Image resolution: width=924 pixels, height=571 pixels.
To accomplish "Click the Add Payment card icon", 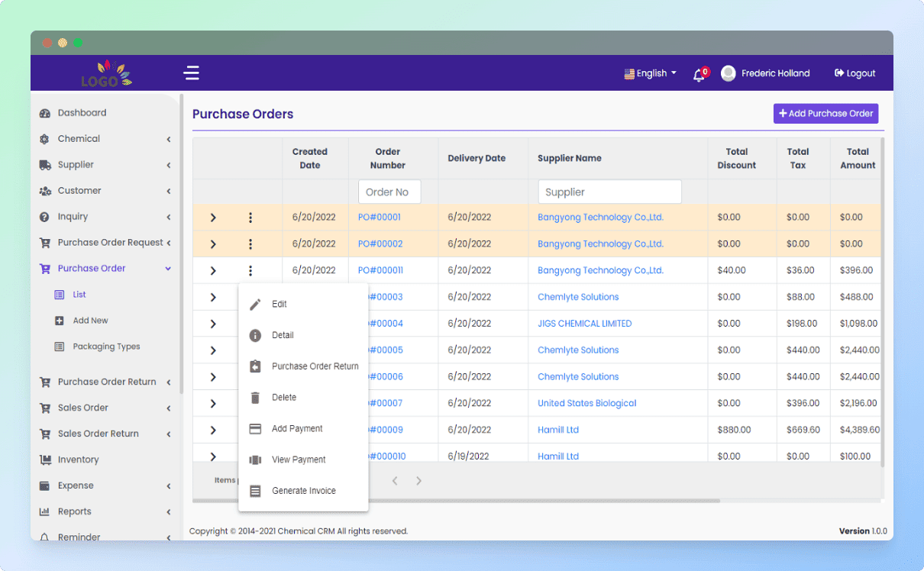I will point(255,429).
